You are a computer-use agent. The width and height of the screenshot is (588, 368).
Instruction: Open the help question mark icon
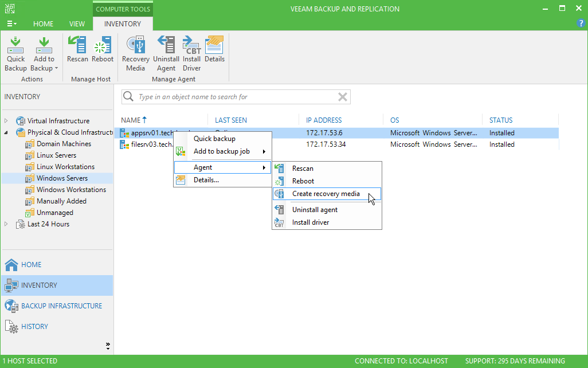click(581, 24)
